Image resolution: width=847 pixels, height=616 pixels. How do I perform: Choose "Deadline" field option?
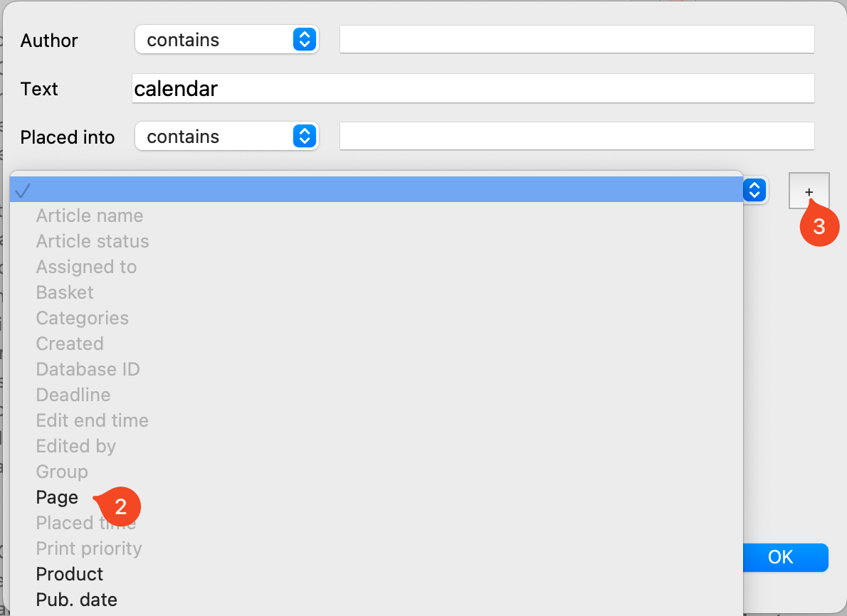point(73,395)
